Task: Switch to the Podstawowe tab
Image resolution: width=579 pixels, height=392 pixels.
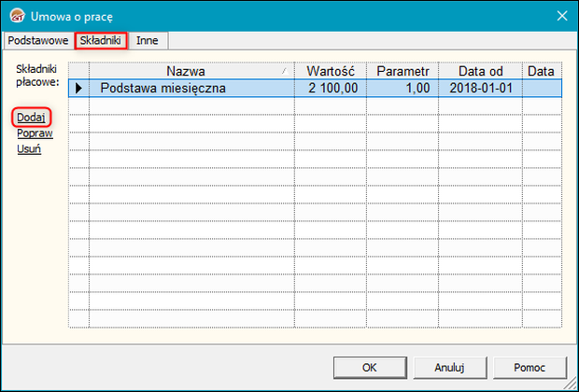Action: point(37,40)
